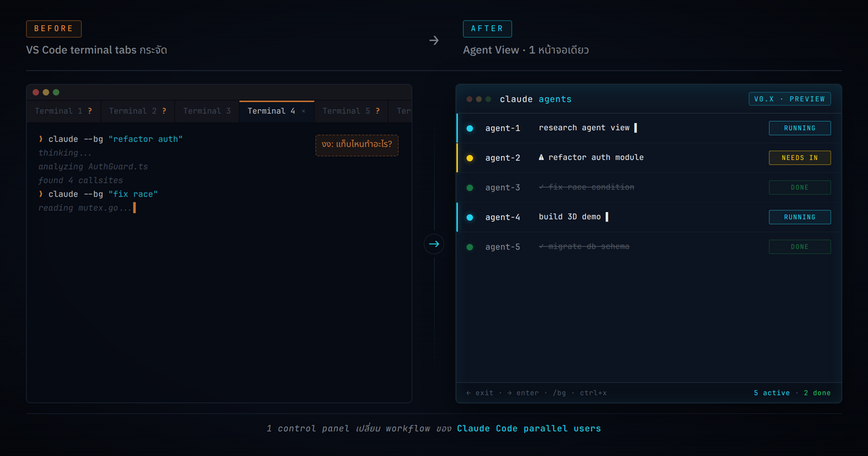Click the "→ enter" footer hint
The height and width of the screenshot is (456, 868).
pyautogui.click(x=522, y=393)
